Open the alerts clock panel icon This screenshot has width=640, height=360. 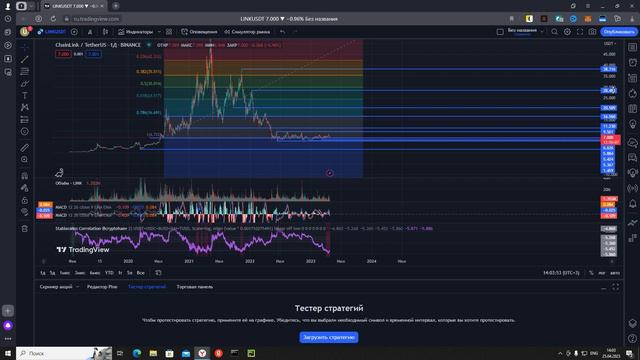(632, 62)
